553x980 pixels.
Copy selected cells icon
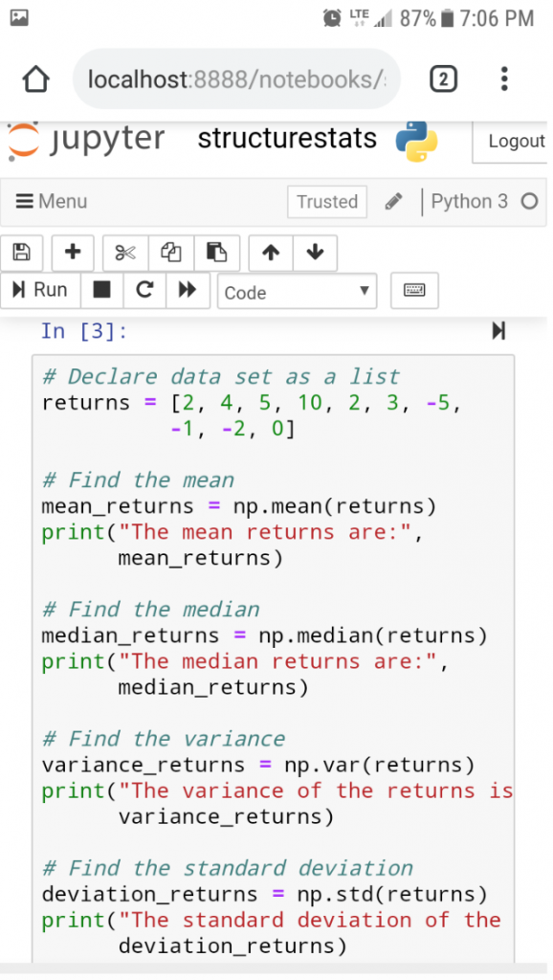(171, 253)
